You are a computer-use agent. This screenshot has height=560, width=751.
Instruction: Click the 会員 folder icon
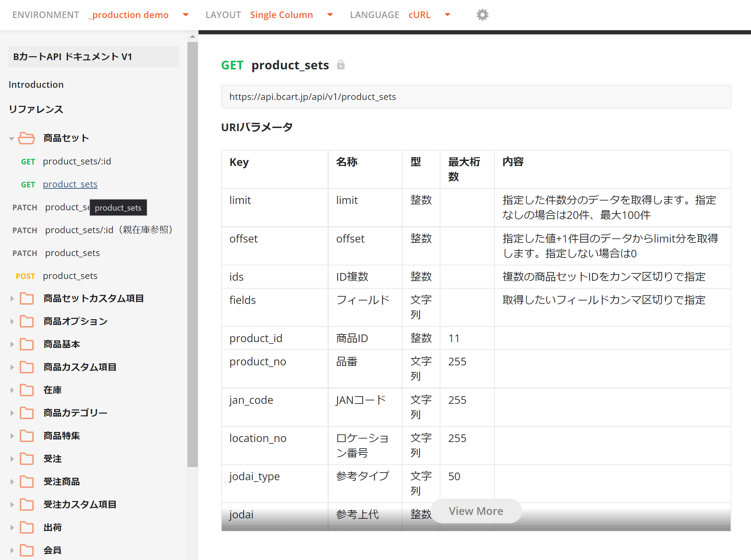27,550
